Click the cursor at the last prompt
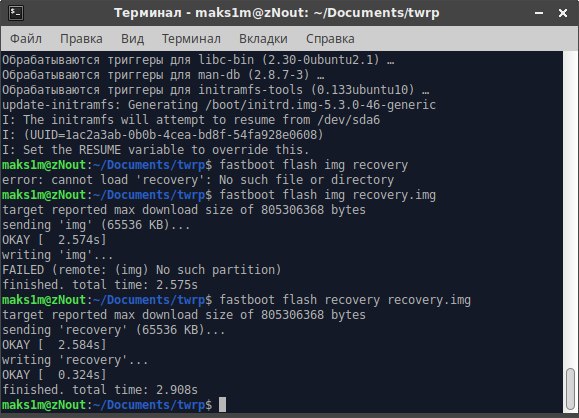Image resolution: width=579 pixels, height=418 pixels. point(222,405)
